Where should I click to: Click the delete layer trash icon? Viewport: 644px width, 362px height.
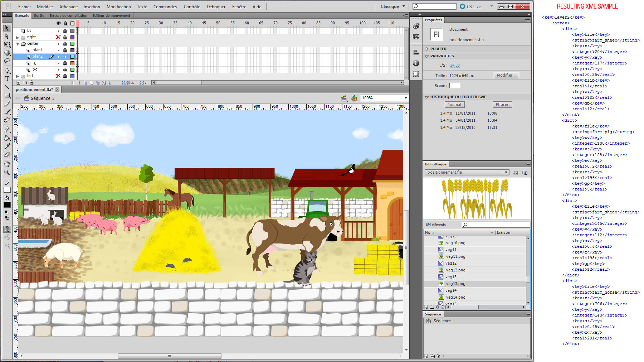pos(31,83)
